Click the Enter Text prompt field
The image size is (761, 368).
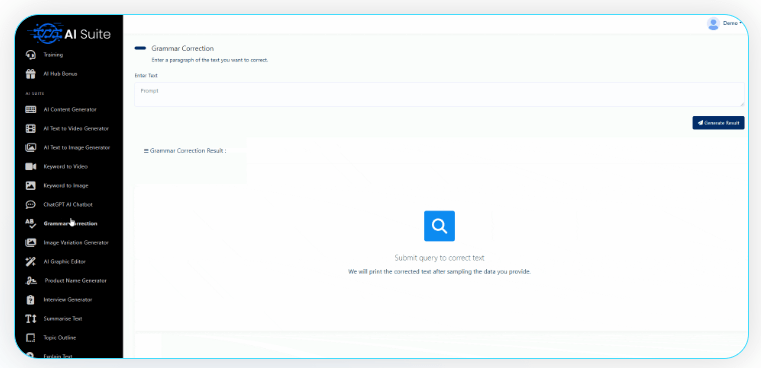(x=439, y=95)
